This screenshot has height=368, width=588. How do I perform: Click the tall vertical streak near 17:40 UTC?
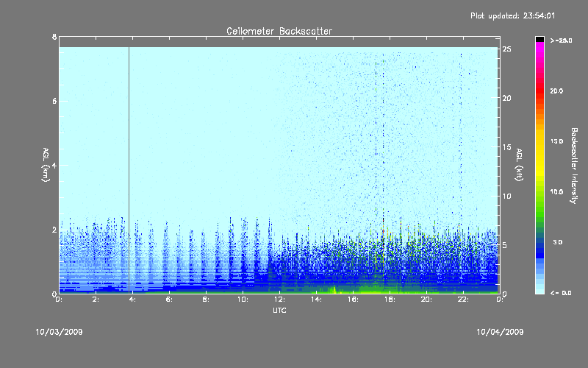click(x=383, y=169)
